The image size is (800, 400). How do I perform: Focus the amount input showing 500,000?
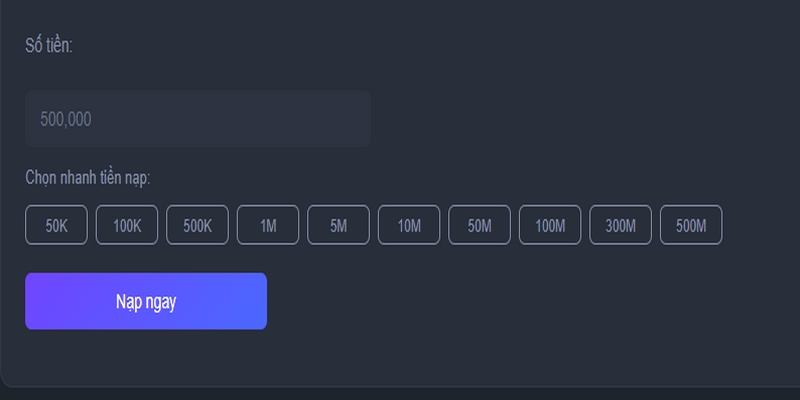click(x=198, y=119)
